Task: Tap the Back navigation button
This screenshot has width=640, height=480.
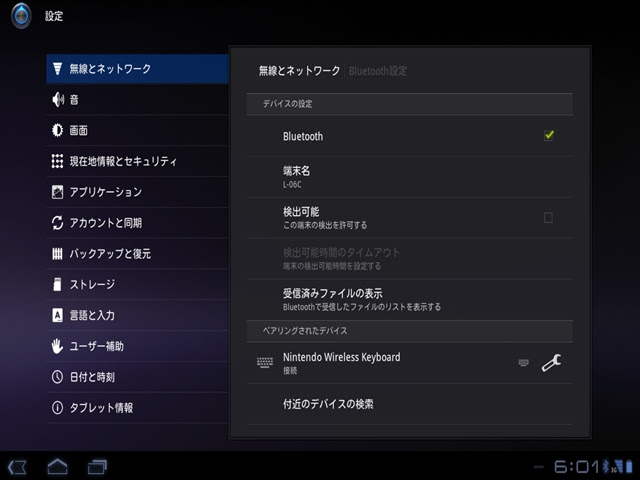Action: [17, 467]
